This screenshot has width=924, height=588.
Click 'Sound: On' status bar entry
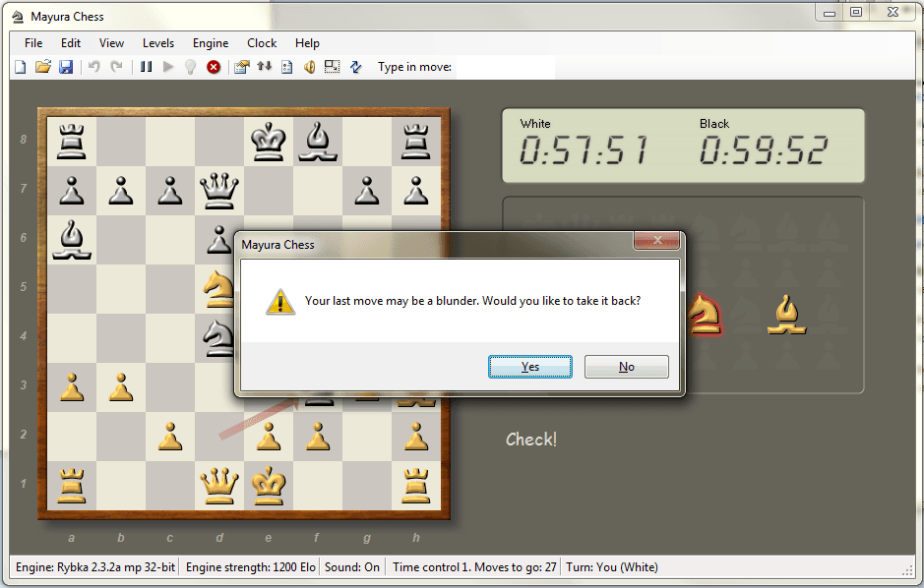pyautogui.click(x=352, y=567)
